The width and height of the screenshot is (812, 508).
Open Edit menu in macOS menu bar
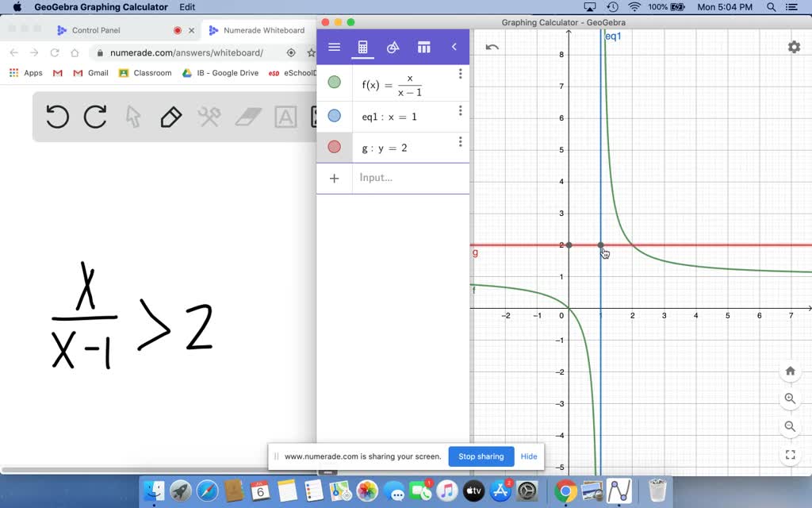coord(187,7)
